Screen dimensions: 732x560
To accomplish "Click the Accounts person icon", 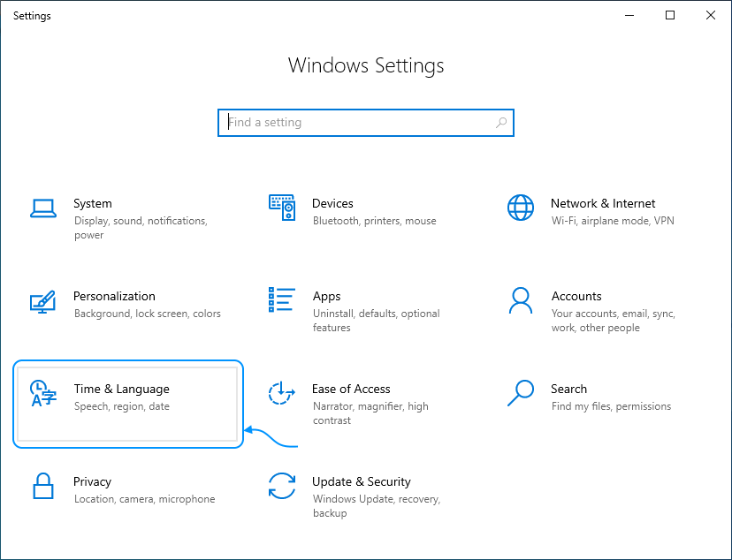I will point(521,300).
